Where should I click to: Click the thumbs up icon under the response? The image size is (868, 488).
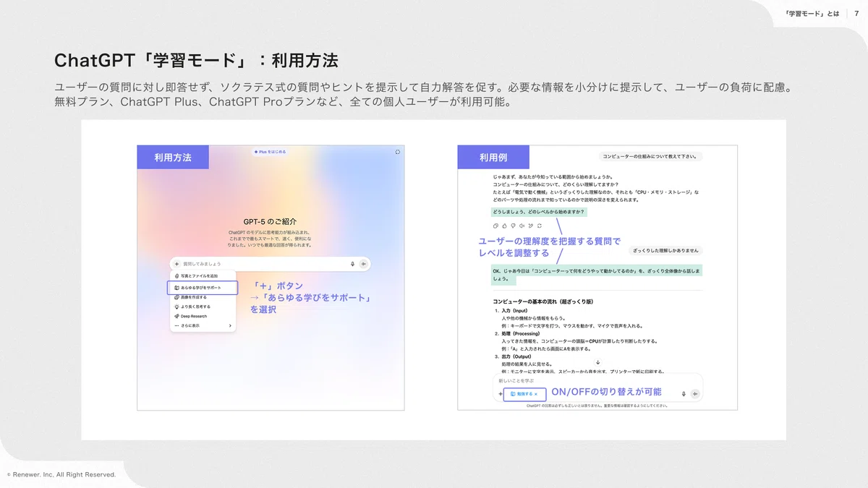pos(504,226)
